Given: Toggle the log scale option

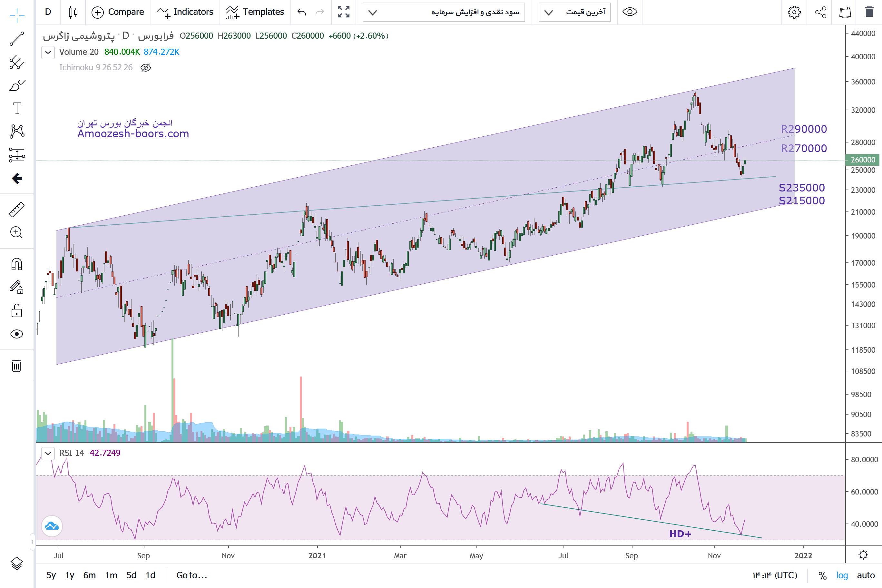Looking at the screenshot, I should pyautogui.click(x=842, y=575).
